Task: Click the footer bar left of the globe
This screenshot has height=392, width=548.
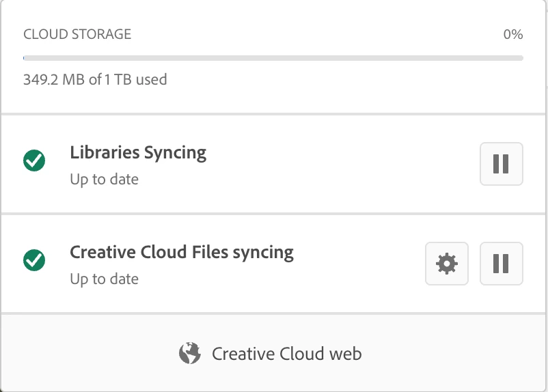Action: tap(82, 354)
